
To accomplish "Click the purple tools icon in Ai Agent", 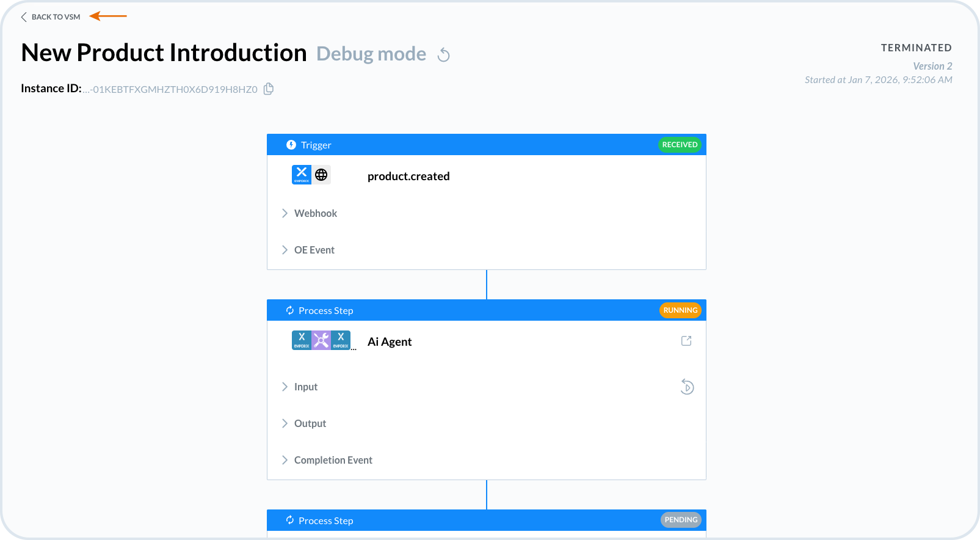I will tap(321, 340).
